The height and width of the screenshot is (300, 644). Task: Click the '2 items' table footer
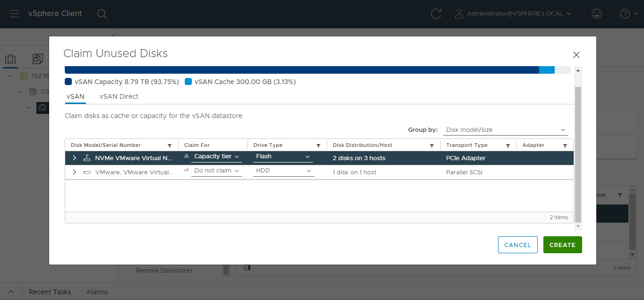pyautogui.click(x=559, y=217)
